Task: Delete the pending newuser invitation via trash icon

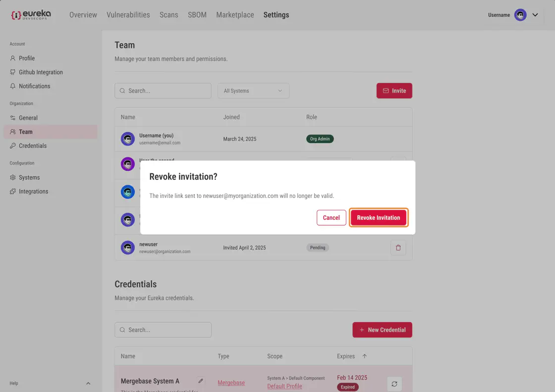Action: point(398,247)
